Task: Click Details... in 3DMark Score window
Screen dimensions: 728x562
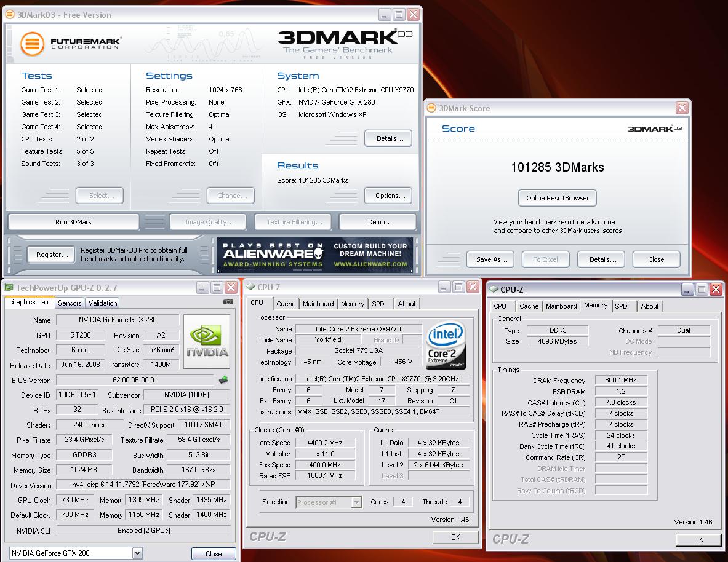Action: [x=602, y=259]
